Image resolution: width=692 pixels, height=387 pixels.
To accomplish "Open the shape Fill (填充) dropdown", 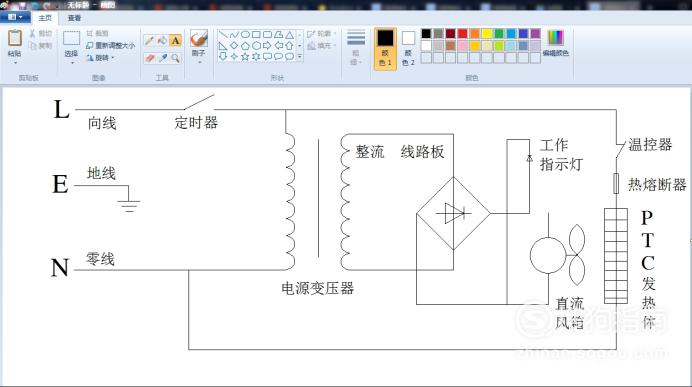I will [322, 45].
